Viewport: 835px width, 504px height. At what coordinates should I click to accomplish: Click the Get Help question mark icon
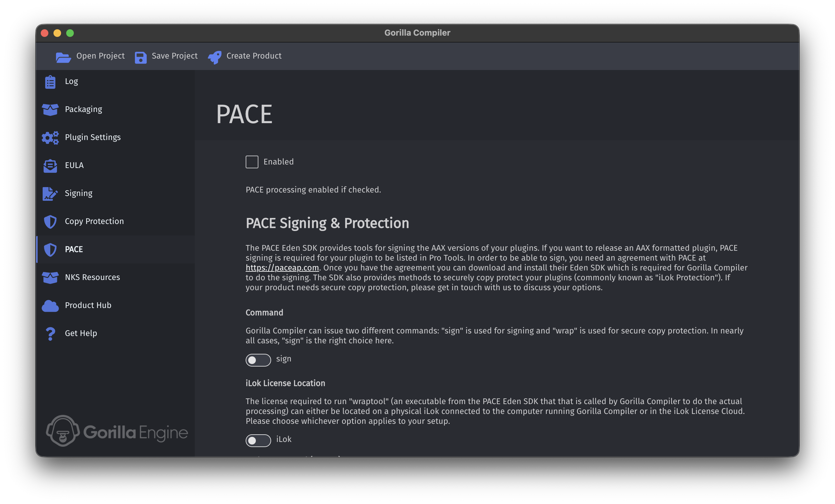(50, 334)
